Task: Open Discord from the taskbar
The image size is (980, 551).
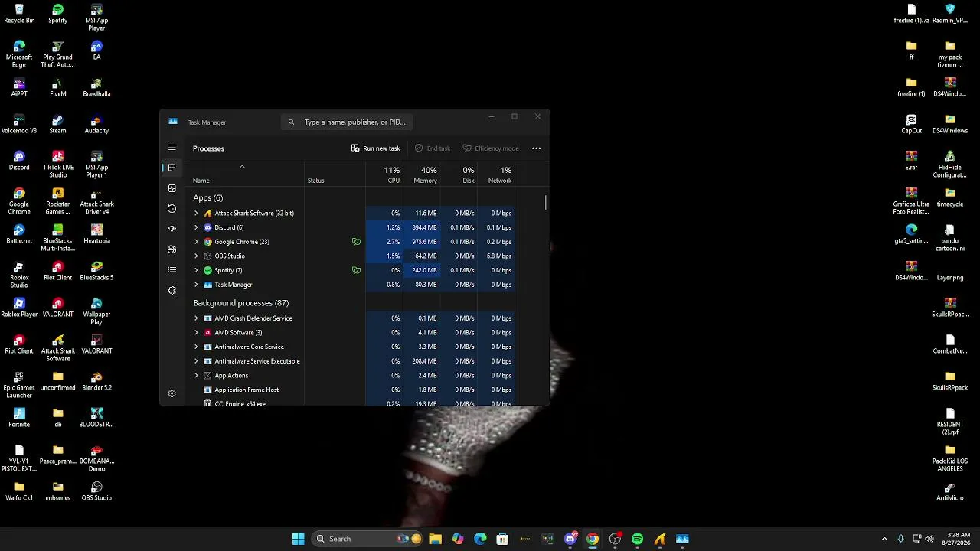Action: pyautogui.click(x=570, y=539)
